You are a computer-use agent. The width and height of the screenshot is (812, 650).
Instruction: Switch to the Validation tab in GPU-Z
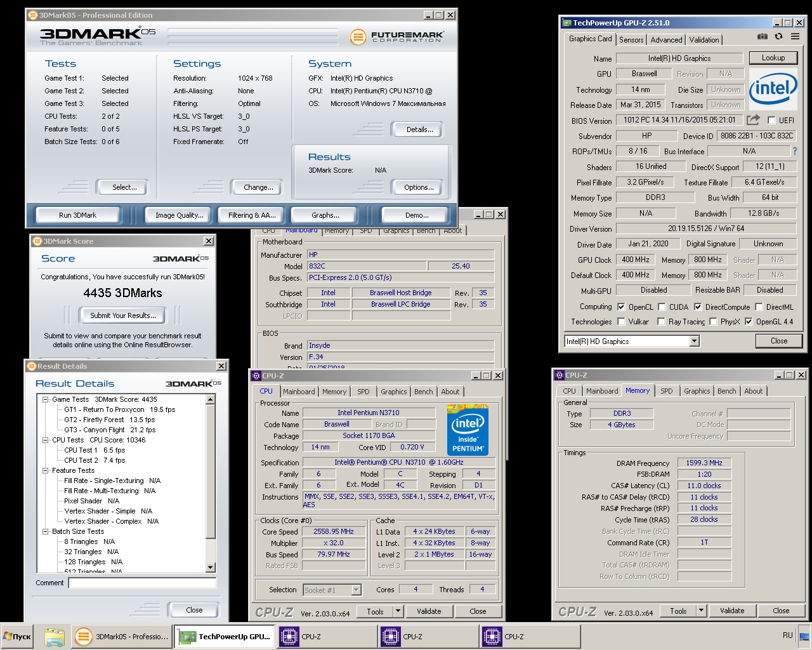(x=704, y=39)
